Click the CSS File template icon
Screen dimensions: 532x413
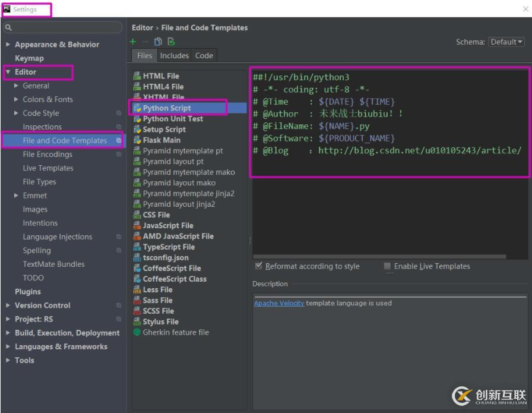pyautogui.click(x=137, y=215)
